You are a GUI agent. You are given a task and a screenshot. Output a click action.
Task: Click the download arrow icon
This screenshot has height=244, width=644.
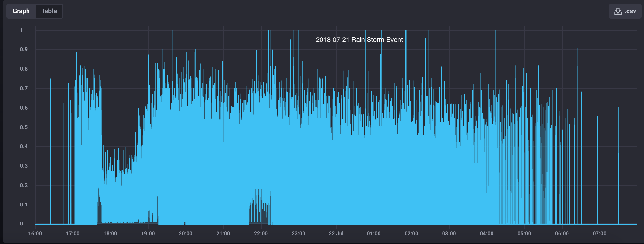click(x=618, y=11)
